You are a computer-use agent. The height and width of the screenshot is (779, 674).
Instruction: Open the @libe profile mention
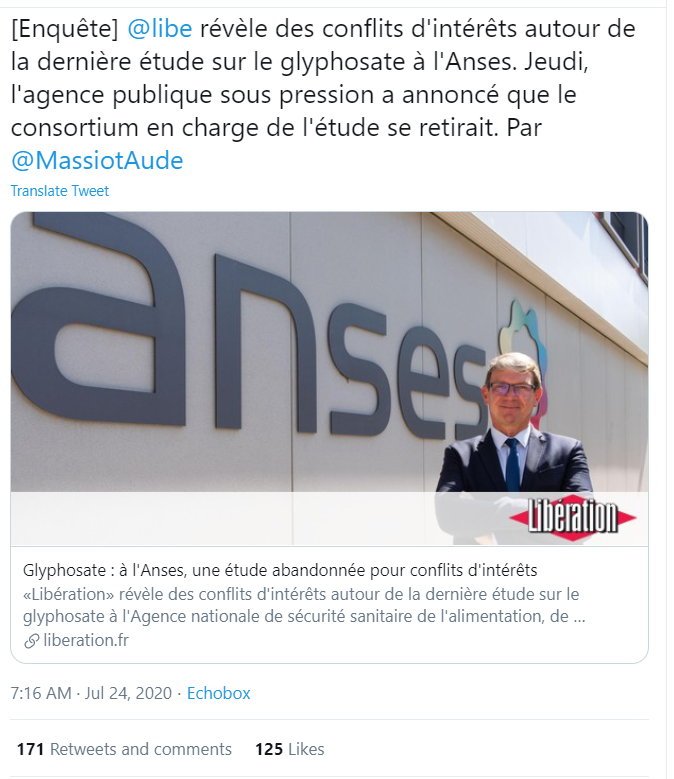[159, 29]
